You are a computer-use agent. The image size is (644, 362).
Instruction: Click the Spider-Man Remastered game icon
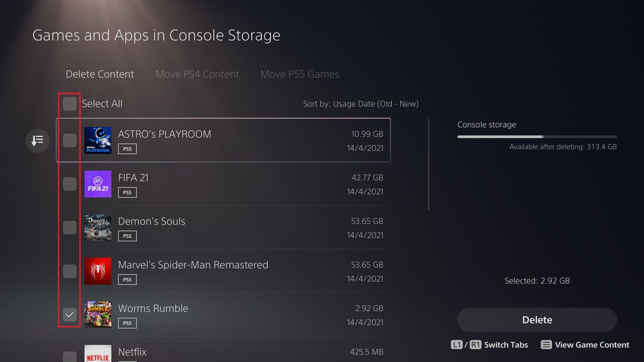point(98,271)
